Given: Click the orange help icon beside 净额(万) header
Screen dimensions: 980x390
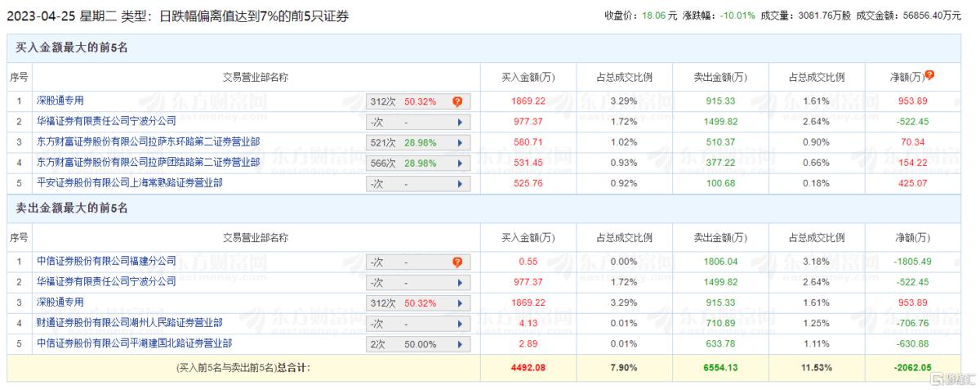Looking at the screenshot, I should [929, 75].
